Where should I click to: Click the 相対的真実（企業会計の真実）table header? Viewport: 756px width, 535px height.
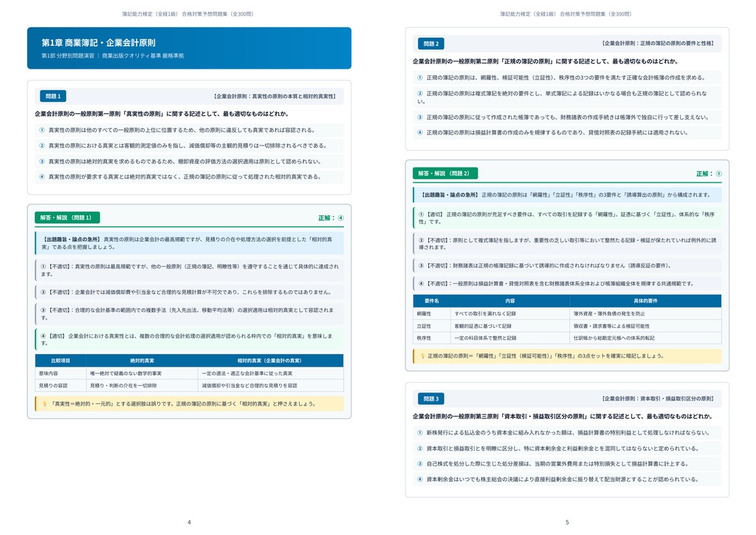pyautogui.click(x=269, y=361)
